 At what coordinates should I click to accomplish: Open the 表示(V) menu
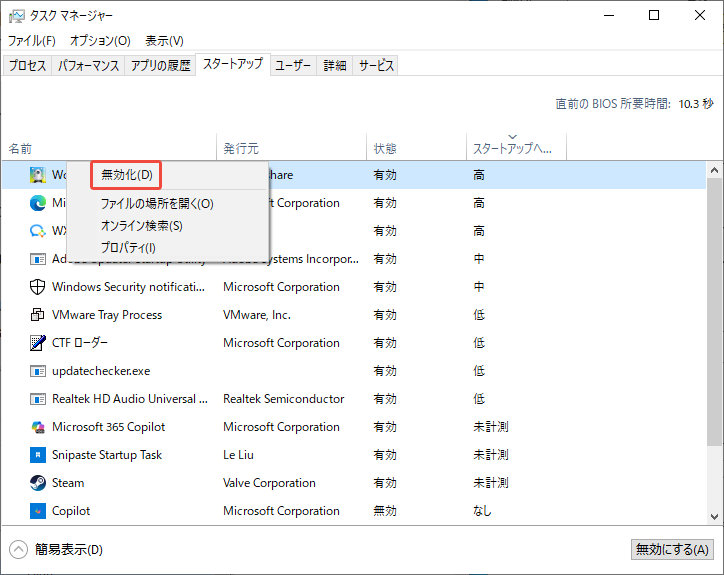(x=164, y=41)
